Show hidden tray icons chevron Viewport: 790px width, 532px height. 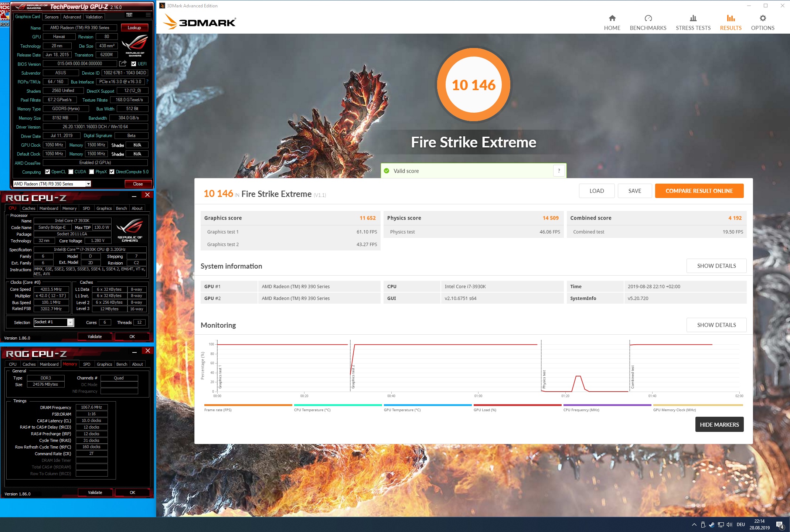[x=694, y=525]
